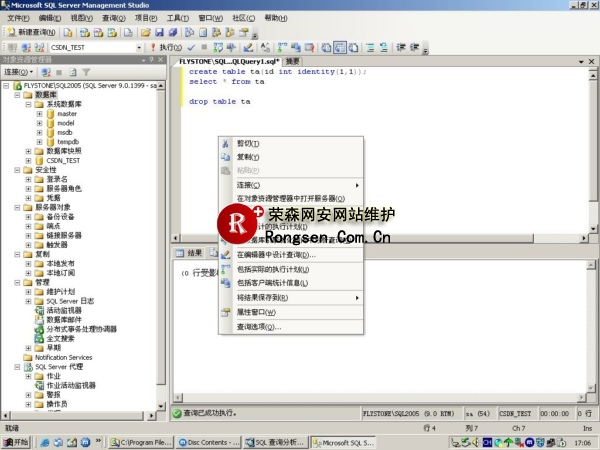The width and height of the screenshot is (600, 450).
Task: Switch to the 摘要 (Summary) tab
Action: pos(292,62)
